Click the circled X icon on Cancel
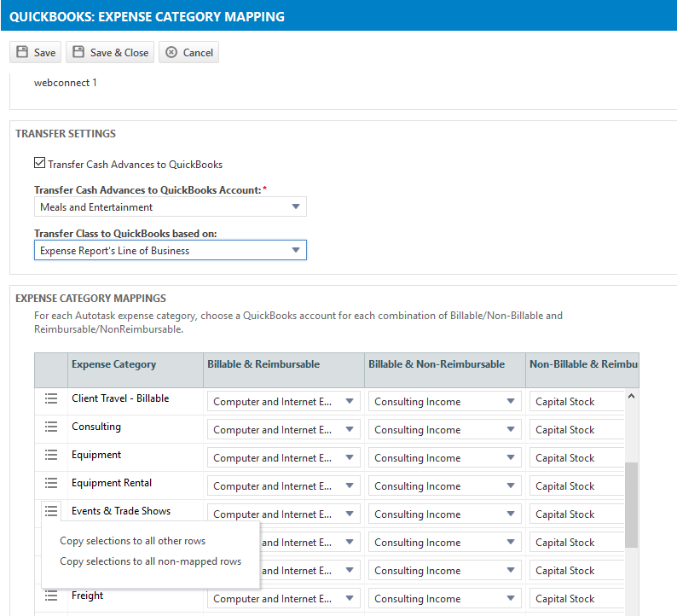Image resolution: width=677 pixels, height=616 pixels. coord(171,52)
